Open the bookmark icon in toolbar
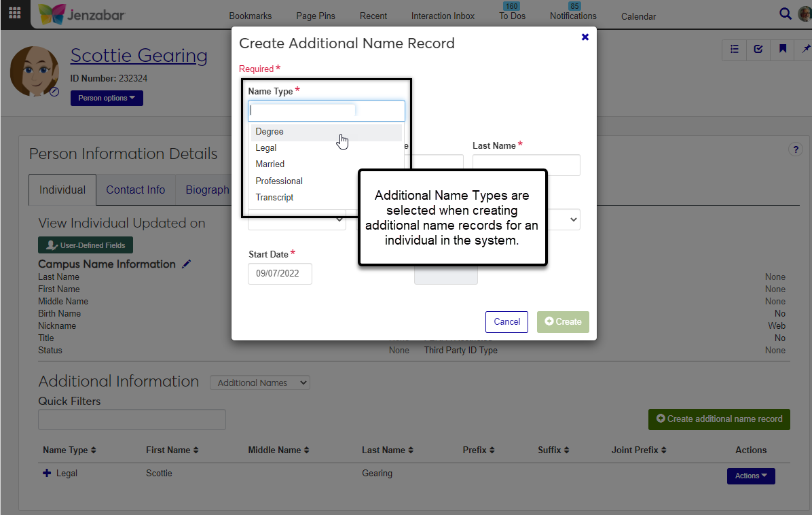 [x=783, y=49]
